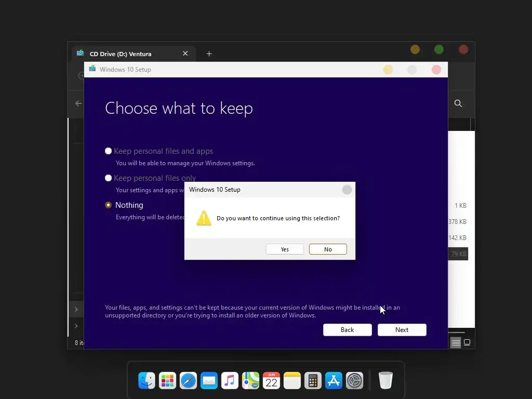Open Music app from the dock
The image size is (532, 399).
click(x=230, y=380)
